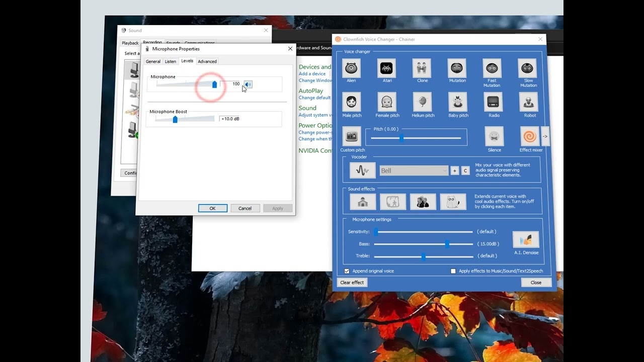Choose the Helium pitch effect

[x=422, y=102]
